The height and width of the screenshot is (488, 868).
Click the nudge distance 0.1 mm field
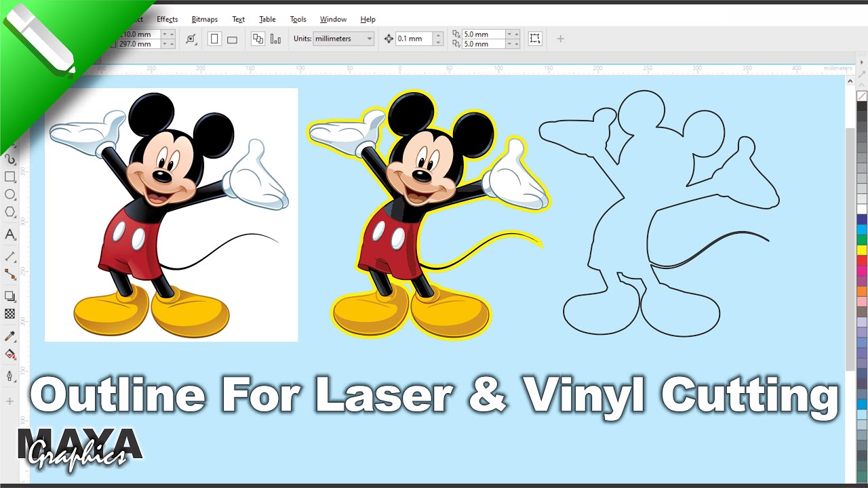point(414,39)
